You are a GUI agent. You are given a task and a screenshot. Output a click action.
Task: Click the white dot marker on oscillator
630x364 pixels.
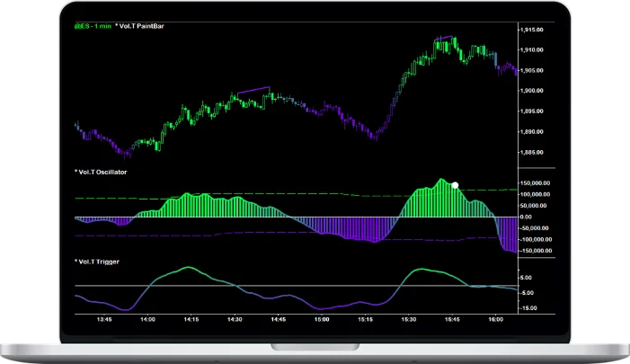[x=456, y=185]
